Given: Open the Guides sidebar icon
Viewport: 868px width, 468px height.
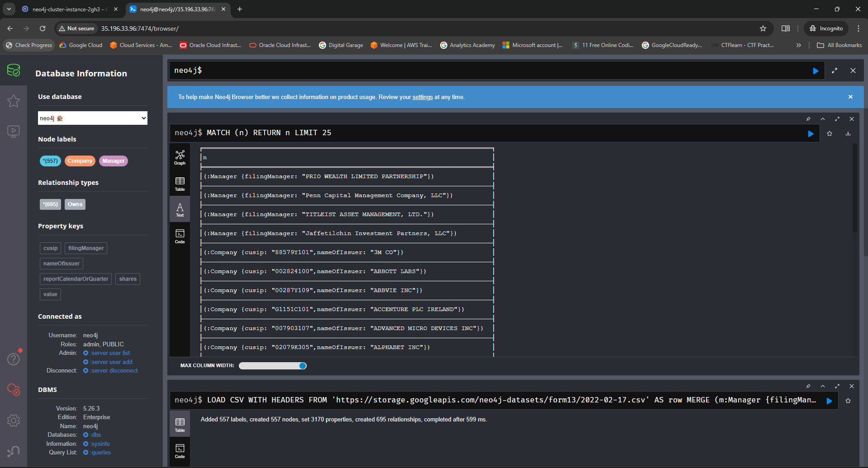Looking at the screenshot, I should tap(14, 132).
